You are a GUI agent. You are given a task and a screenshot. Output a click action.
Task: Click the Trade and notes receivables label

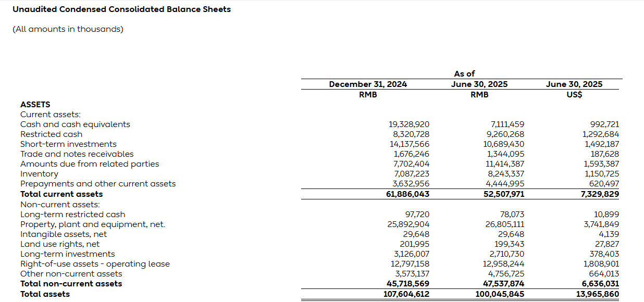coord(77,154)
